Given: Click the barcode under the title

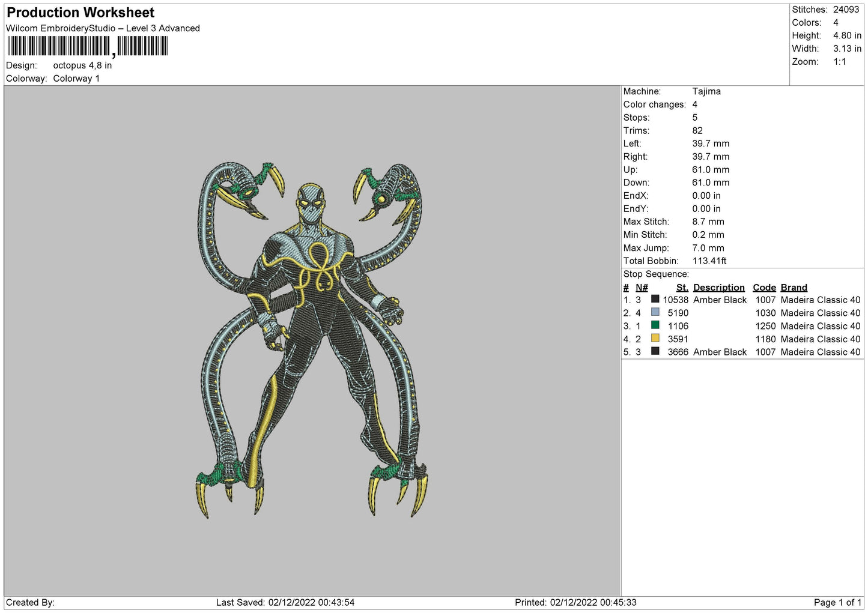Looking at the screenshot, I should coord(88,46).
